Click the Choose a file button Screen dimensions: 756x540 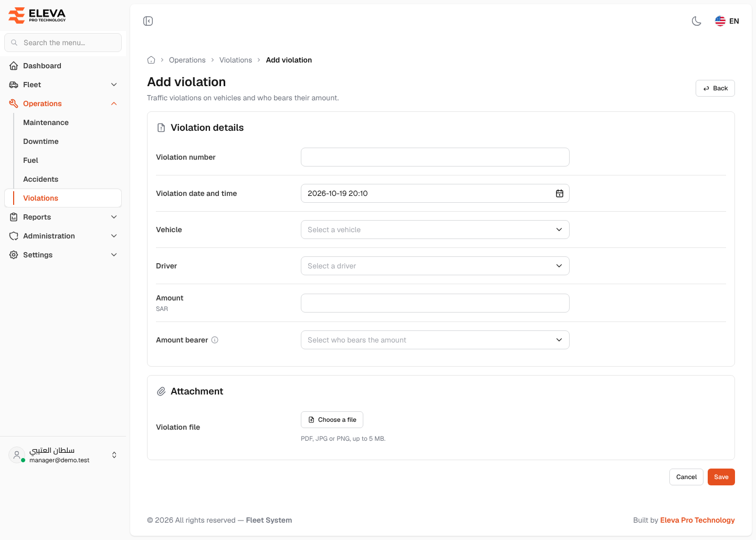(332, 420)
